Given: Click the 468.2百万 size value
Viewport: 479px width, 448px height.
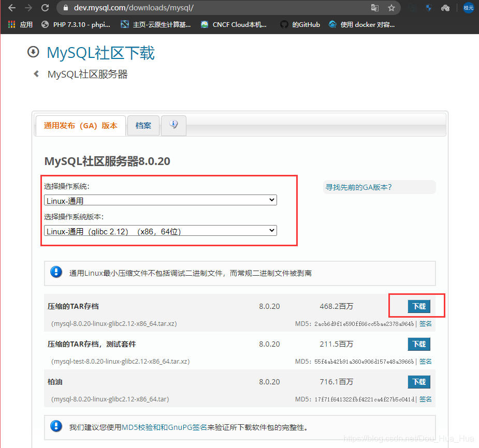Looking at the screenshot, I should coord(337,306).
